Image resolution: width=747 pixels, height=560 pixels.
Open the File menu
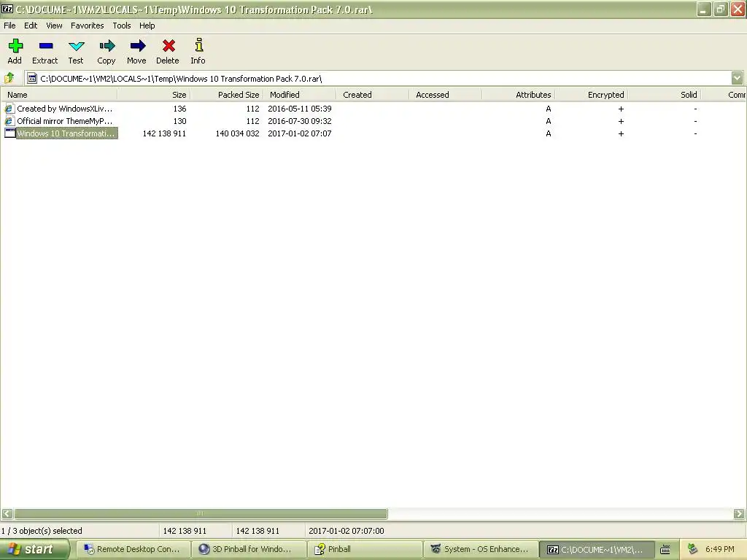click(9, 26)
